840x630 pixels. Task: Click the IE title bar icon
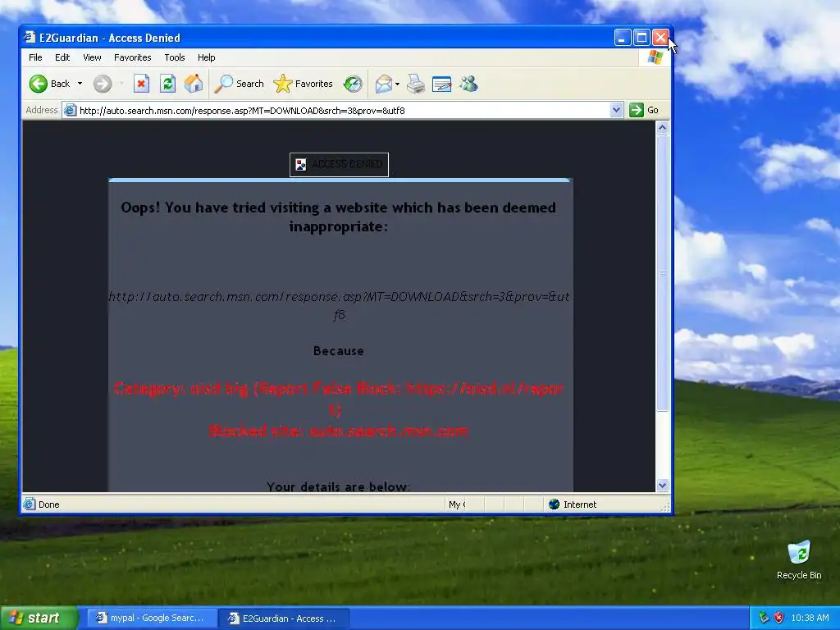pos(30,38)
